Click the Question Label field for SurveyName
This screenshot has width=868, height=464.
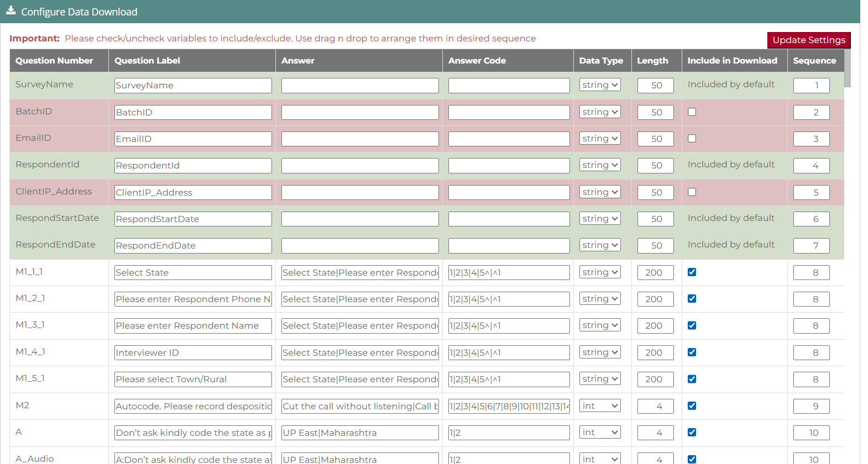pyautogui.click(x=193, y=86)
